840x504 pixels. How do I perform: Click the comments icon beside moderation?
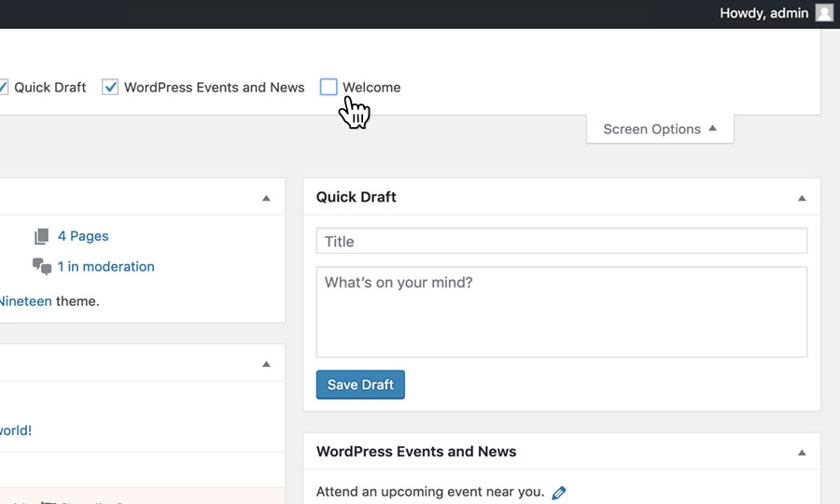pyautogui.click(x=42, y=266)
